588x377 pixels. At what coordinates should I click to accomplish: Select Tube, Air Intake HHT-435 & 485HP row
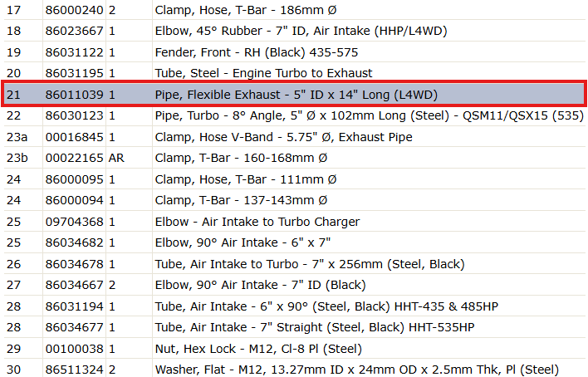tap(294, 306)
